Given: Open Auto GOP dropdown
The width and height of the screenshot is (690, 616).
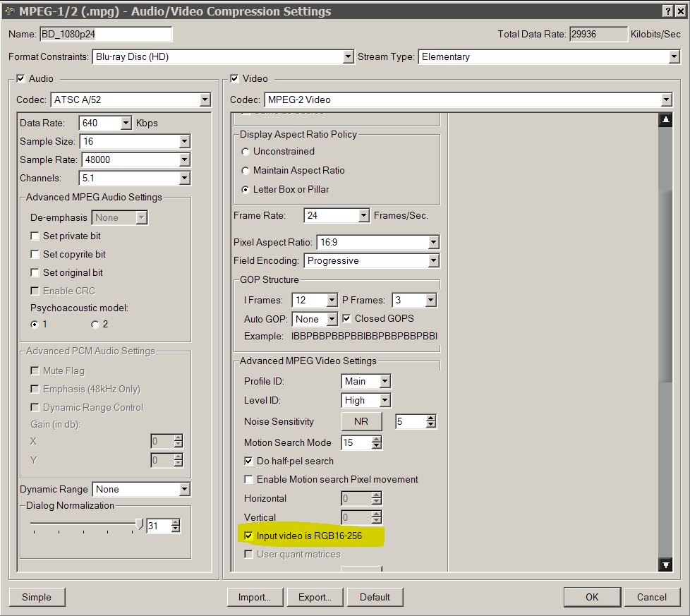Looking at the screenshot, I should [332, 319].
